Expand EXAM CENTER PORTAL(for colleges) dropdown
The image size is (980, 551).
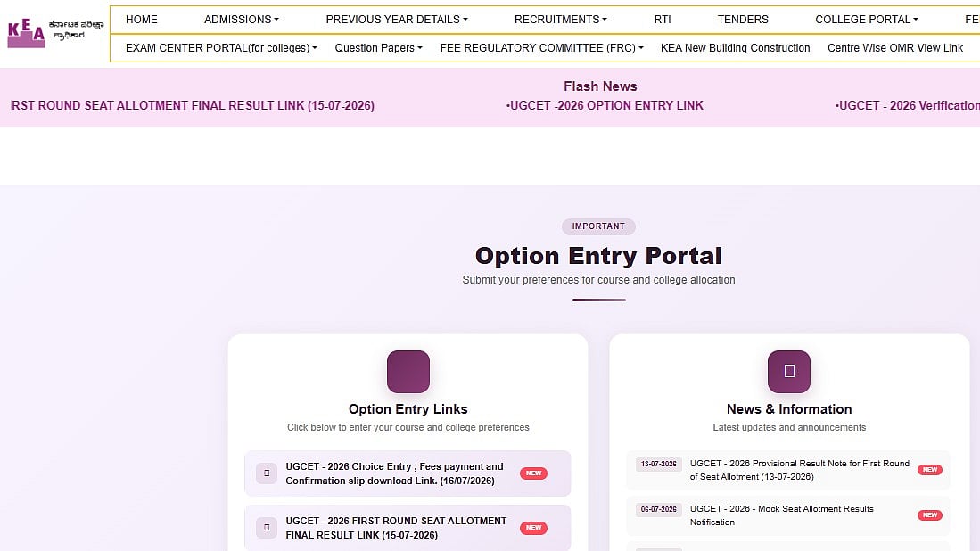221,48
